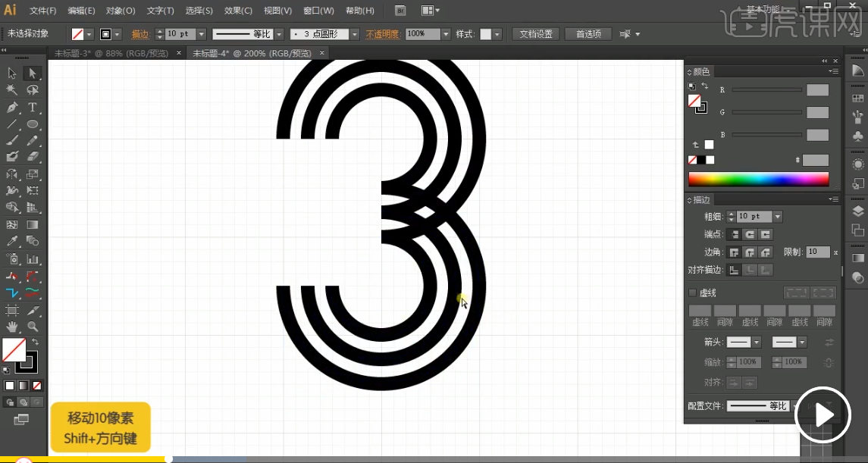Select the Hand tool
Image resolution: width=868 pixels, height=463 pixels.
pos(12,327)
